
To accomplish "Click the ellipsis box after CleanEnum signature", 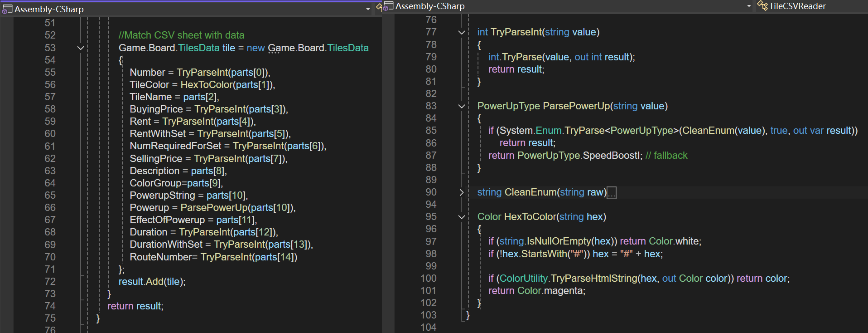I will tap(612, 193).
